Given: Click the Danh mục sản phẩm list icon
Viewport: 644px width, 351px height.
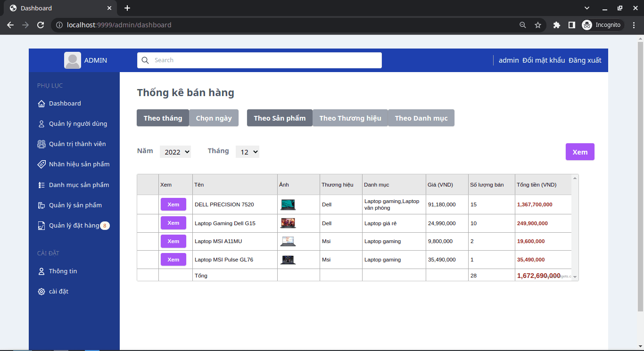Looking at the screenshot, I should (x=41, y=185).
